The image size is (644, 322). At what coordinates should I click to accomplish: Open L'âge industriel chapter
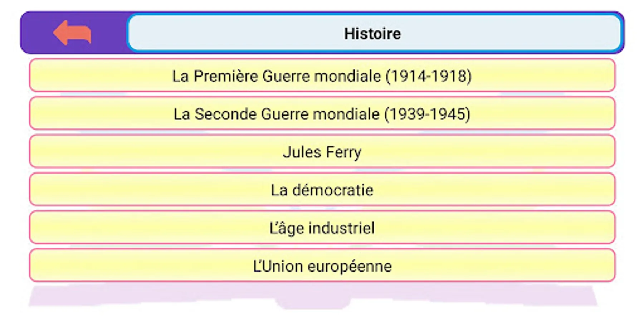[322, 228]
